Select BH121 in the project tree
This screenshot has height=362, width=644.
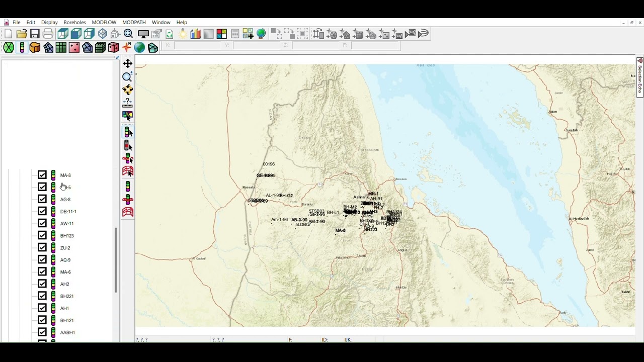point(67,320)
